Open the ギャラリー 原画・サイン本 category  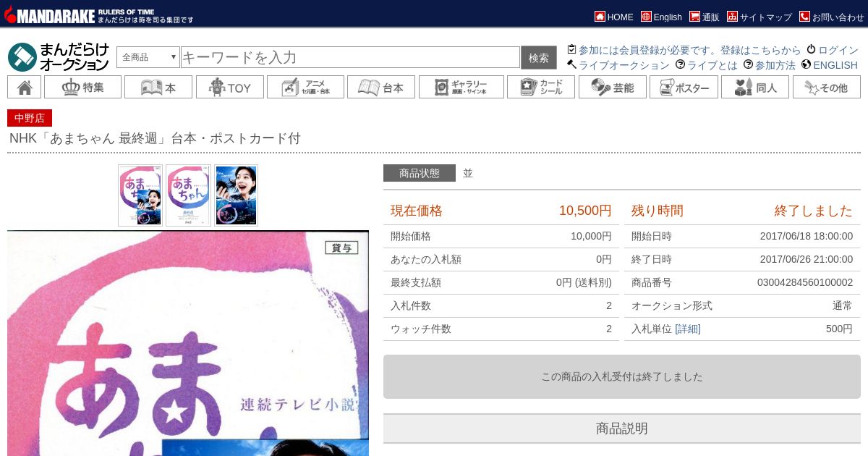461,87
